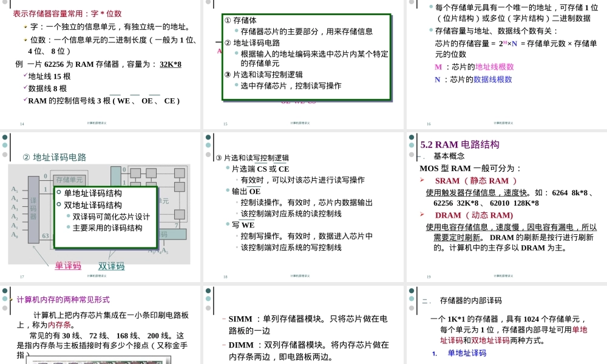607x364 pixels.
Task: Click the underlined 32K*8 capacity value
Action: (171, 64)
